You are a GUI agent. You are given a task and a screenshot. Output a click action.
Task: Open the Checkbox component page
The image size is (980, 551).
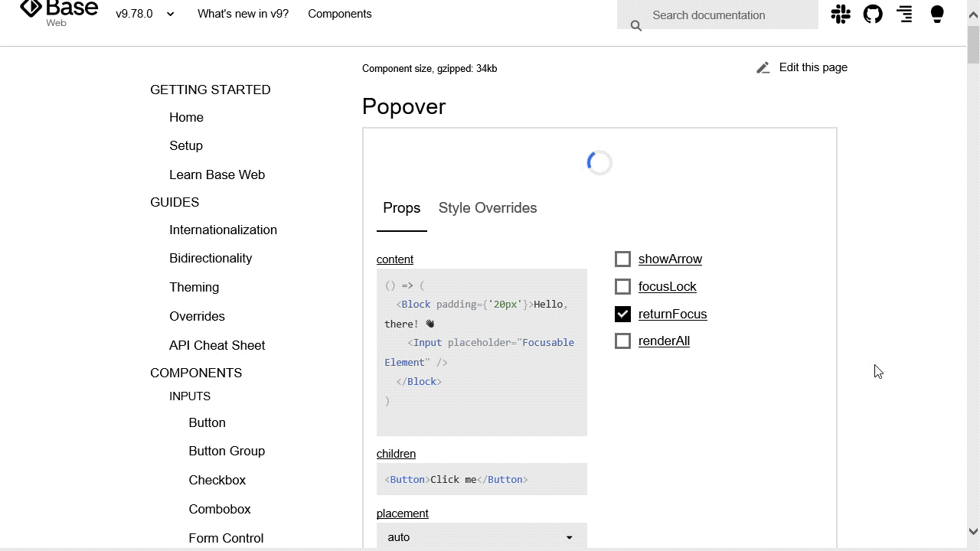coord(217,480)
